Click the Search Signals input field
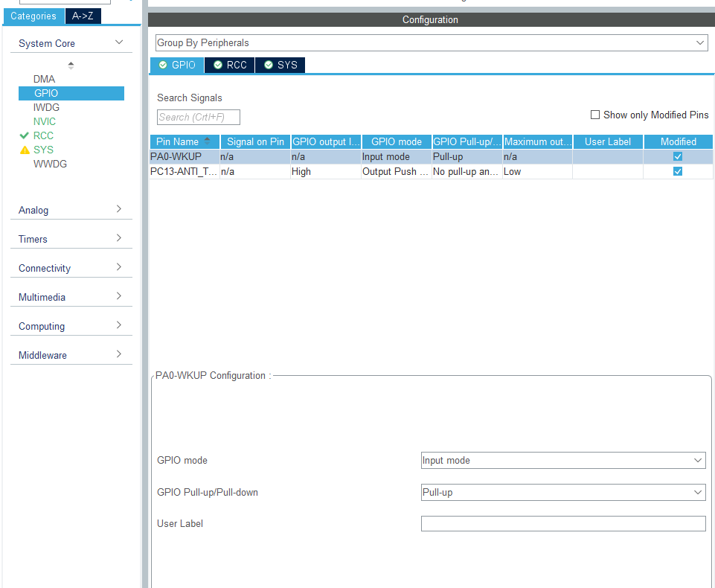 tap(199, 118)
